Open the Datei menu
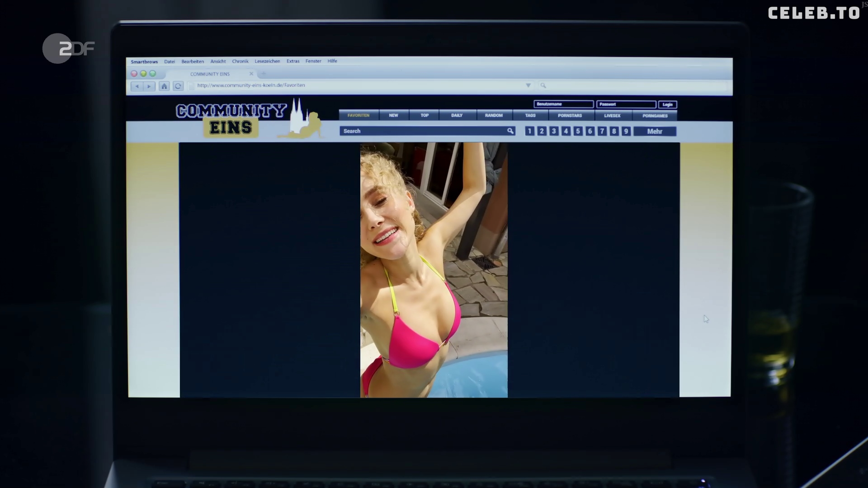The width and height of the screenshot is (868, 488). point(170,61)
